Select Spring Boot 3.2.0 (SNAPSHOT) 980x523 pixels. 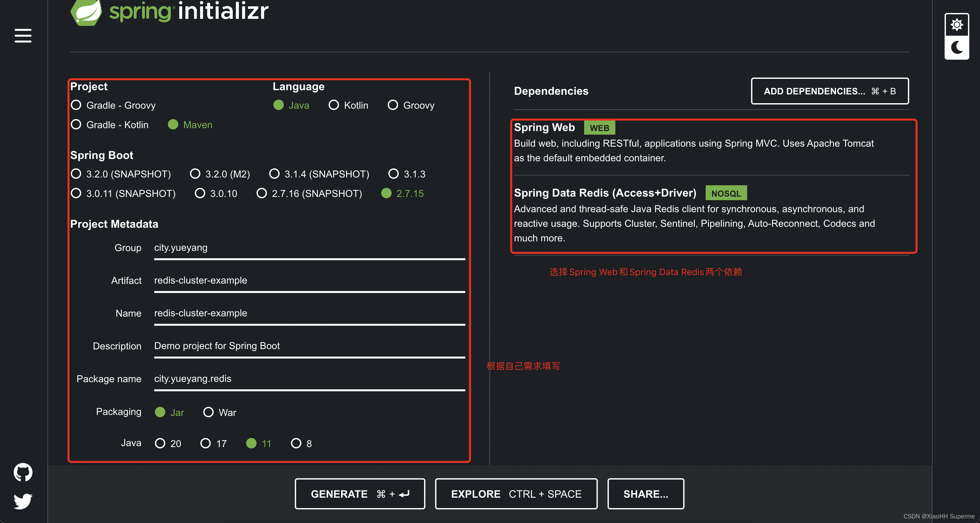tap(121, 174)
